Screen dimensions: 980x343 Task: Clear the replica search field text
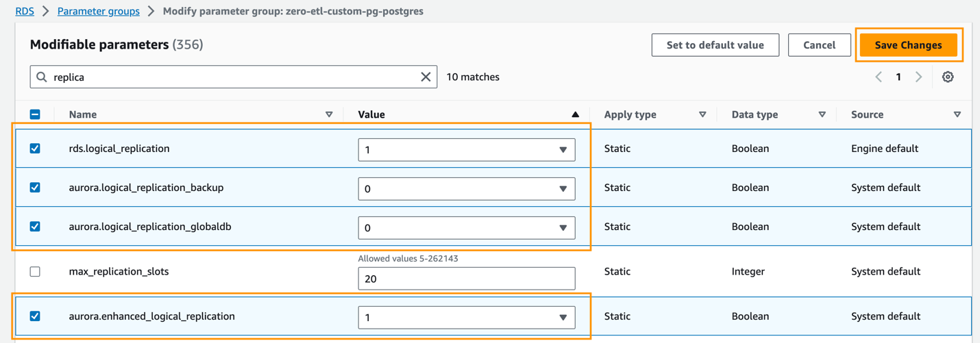426,77
